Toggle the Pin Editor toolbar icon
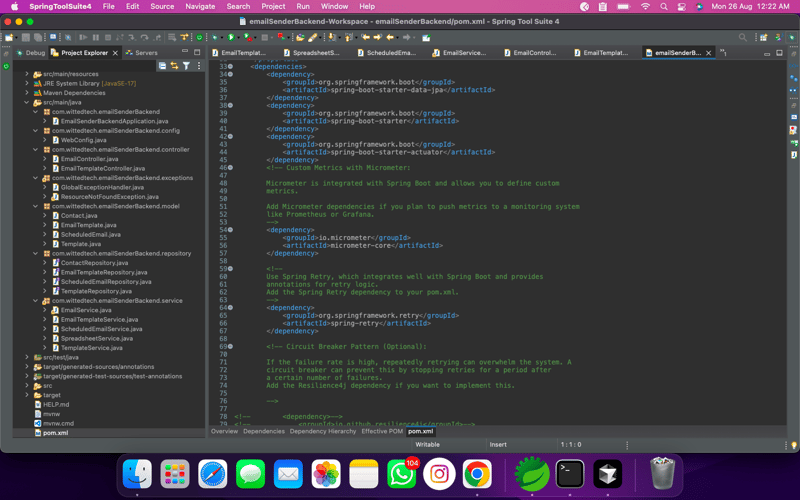The height and width of the screenshot is (500, 800). [x=426, y=37]
